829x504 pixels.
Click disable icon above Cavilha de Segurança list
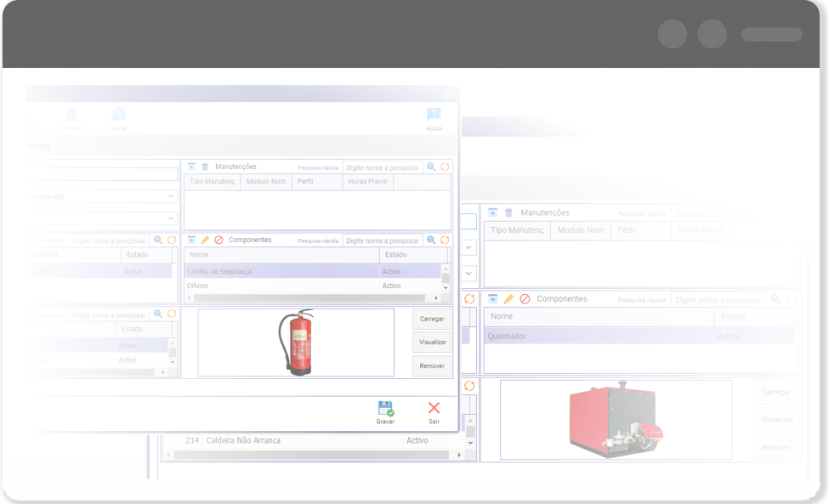(219, 241)
